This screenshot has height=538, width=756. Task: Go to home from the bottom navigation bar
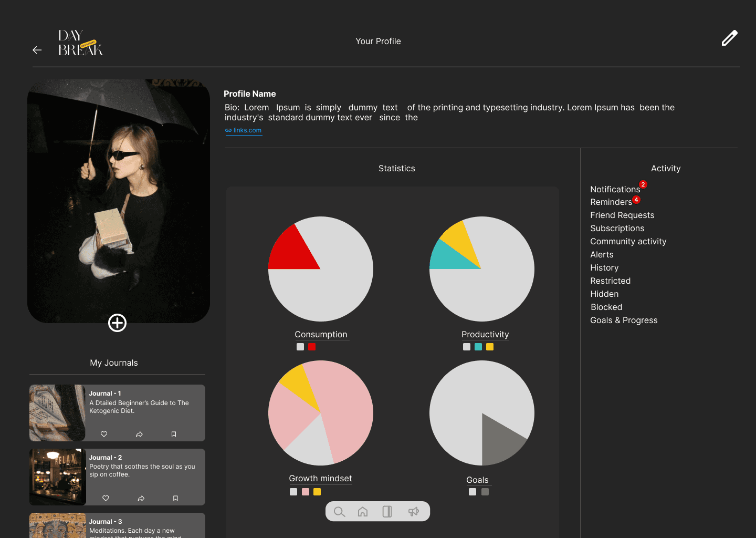(363, 512)
